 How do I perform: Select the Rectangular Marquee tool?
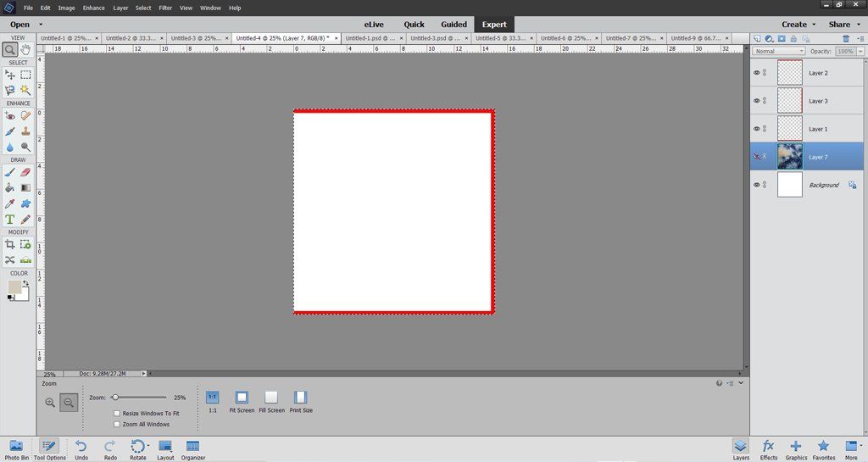tap(25, 74)
